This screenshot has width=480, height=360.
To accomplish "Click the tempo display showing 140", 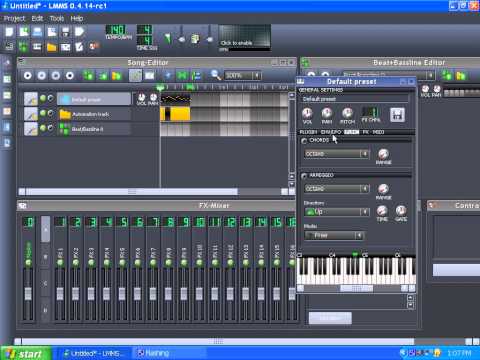I will pyautogui.click(x=116, y=30).
